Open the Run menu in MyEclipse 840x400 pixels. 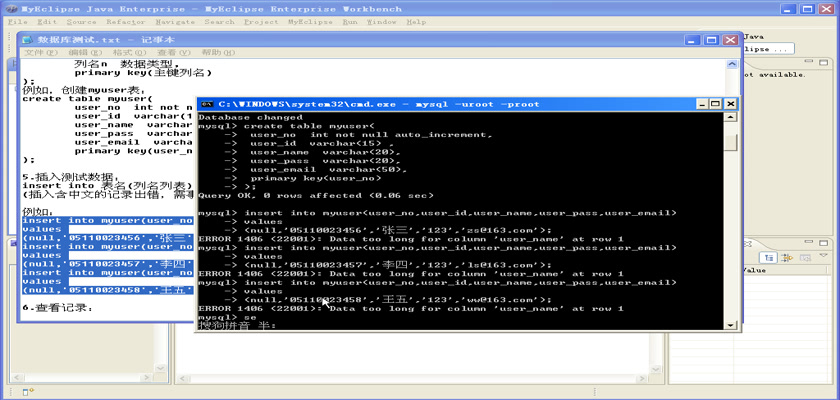tap(350, 22)
